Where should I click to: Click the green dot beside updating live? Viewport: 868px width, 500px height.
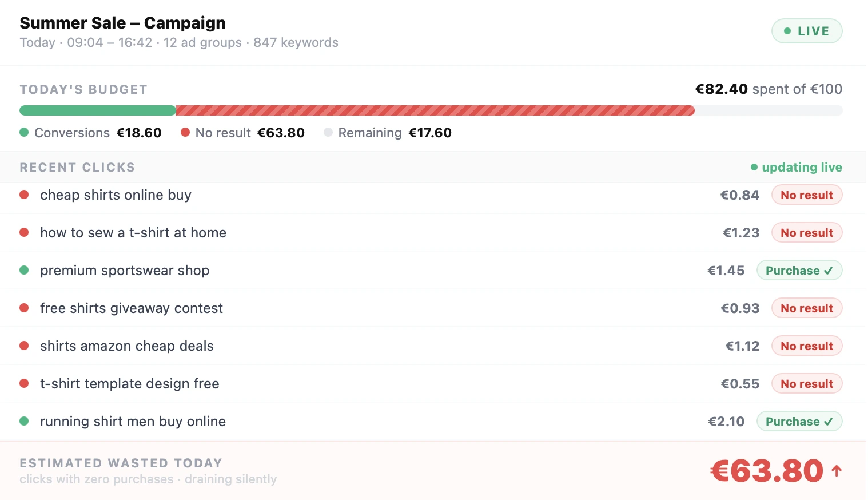coord(754,167)
